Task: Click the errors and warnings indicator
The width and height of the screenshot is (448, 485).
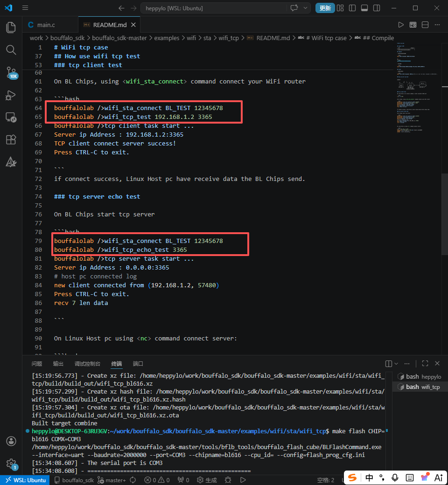Action: coord(157,479)
